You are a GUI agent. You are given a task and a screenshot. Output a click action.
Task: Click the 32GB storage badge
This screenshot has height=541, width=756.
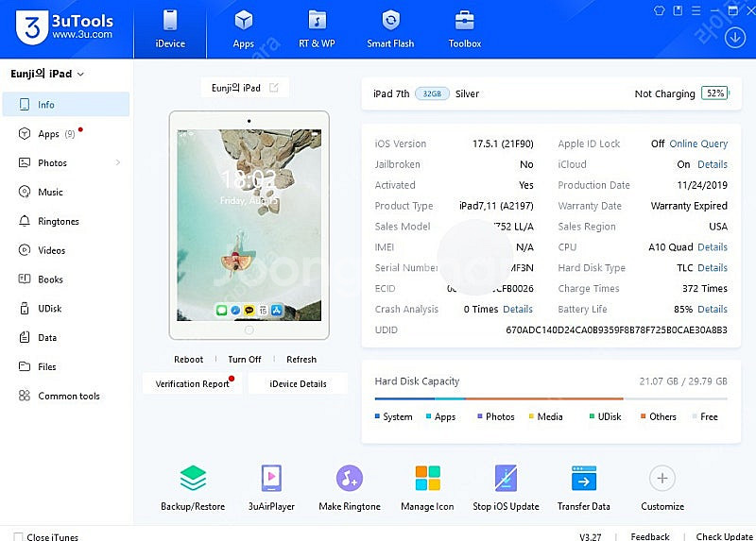pyautogui.click(x=432, y=93)
